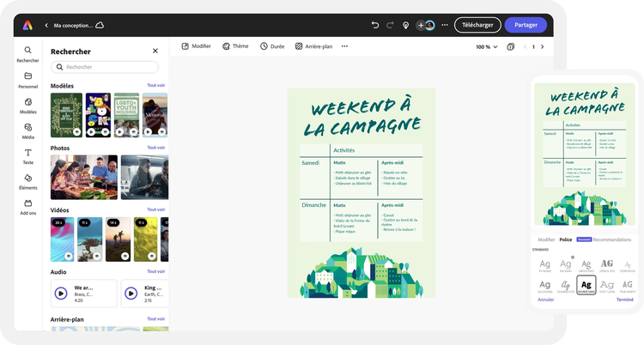Open the Arrière-plan toolbar option
644x345 pixels.
[313, 46]
